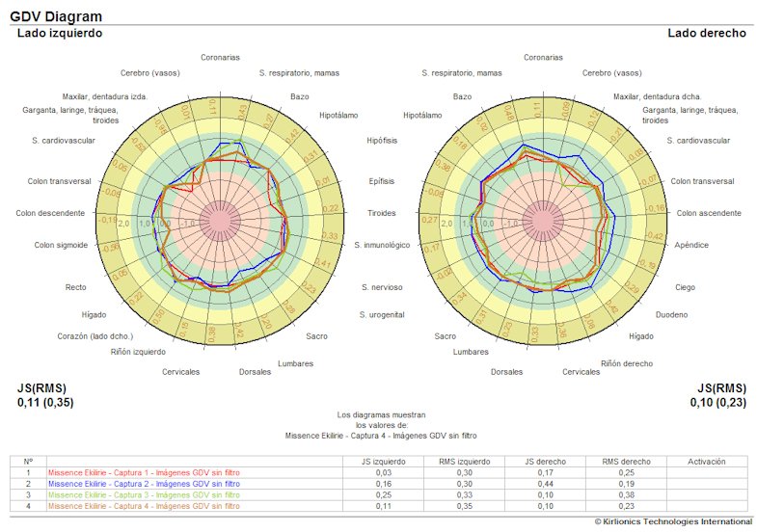Click the GDV Diagram title
The image size is (757, 532).
point(56,16)
